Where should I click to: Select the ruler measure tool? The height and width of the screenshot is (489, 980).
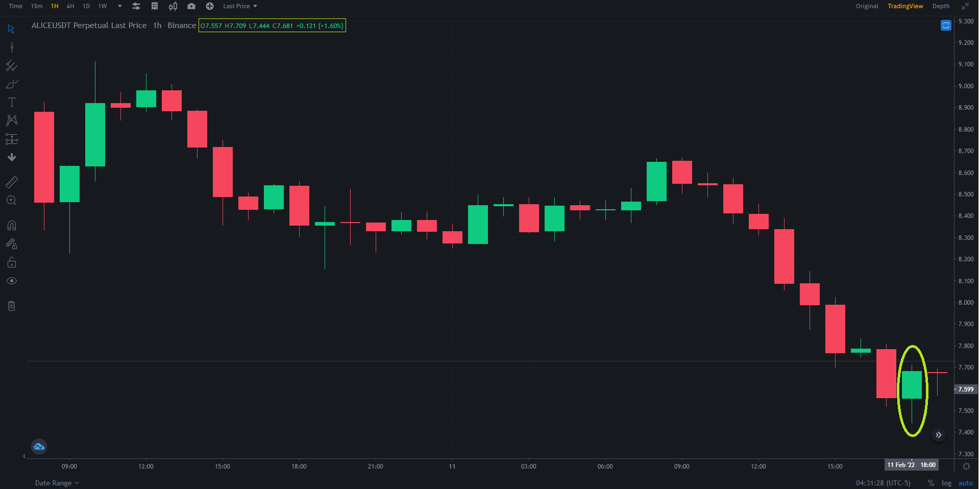click(11, 182)
